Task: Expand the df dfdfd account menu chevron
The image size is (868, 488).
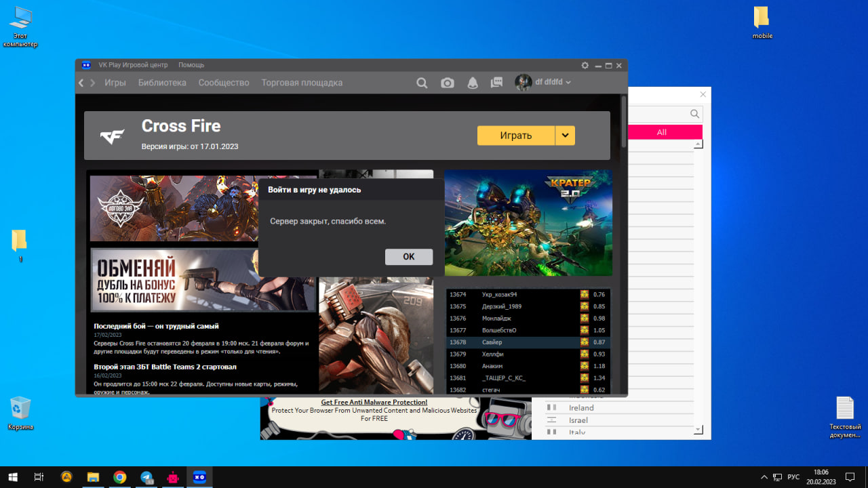Action: coord(568,83)
